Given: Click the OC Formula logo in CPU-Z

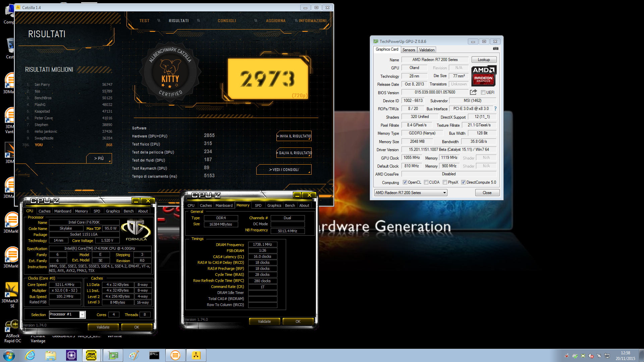Looking at the screenshot, I should tap(136, 230).
